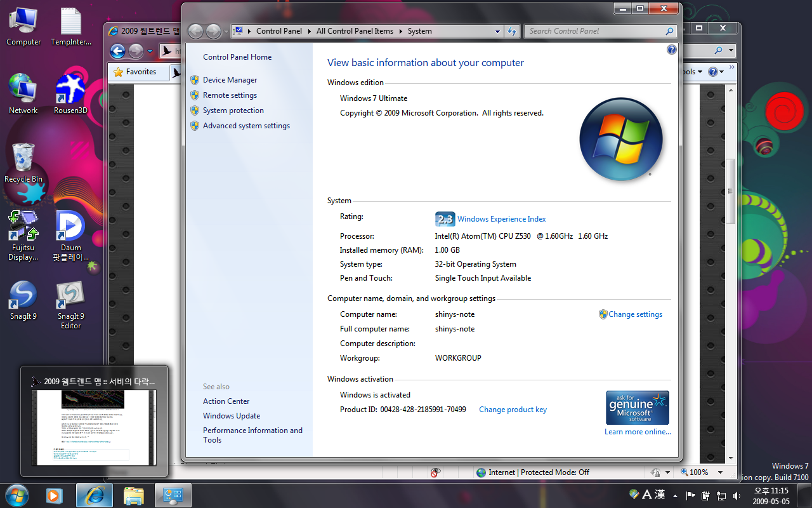Select All Control Panel Items breadcrumb

tap(355, 31)
